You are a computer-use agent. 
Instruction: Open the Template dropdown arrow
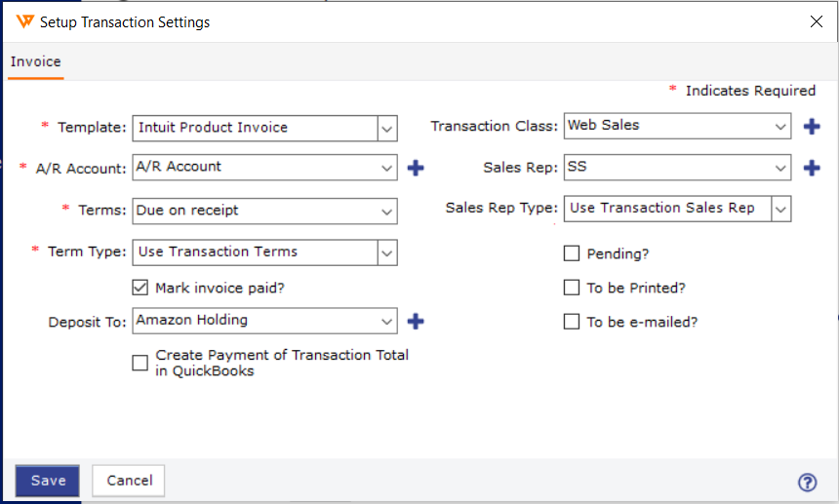pos(387,129)
